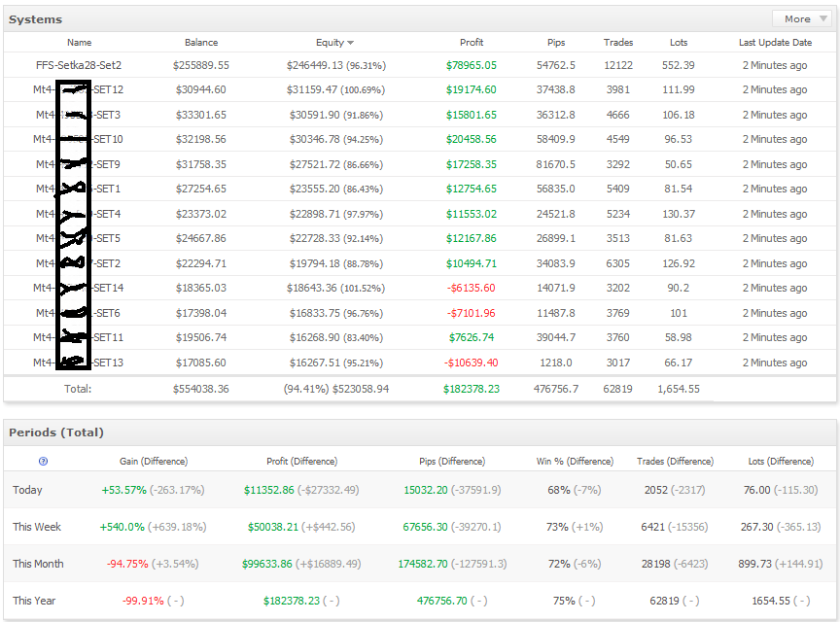The height and width of the screenshot is (622, 840).
Task: Click Today pips 15032.20
Action: [426, 490]
